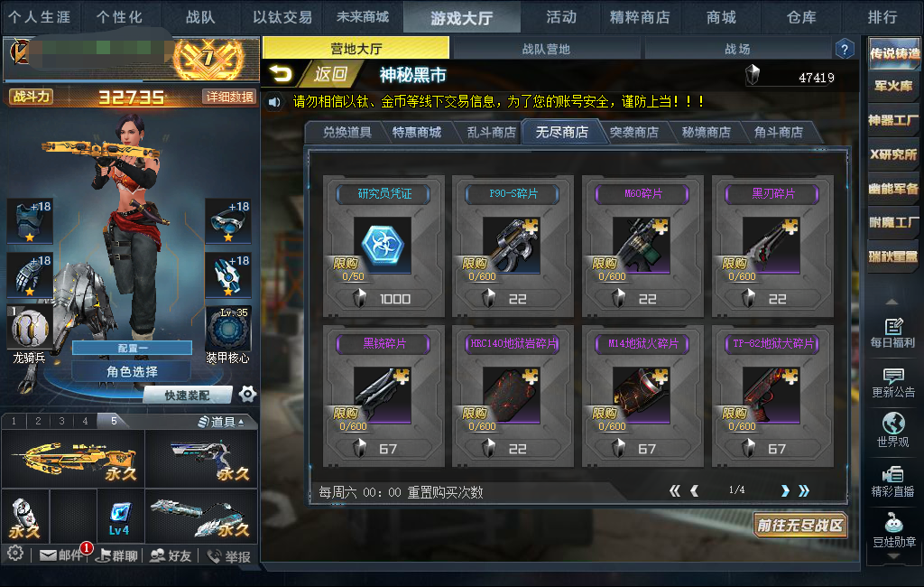Open the 世界观 globe icon

[x=892, y=430]
